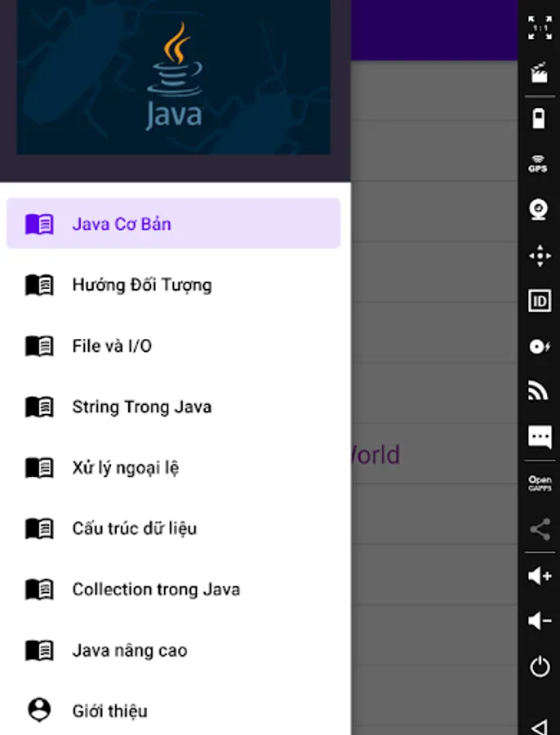Open the Java nâng cao section
Viewport: 560px width, 735px height.
(173, 651)
